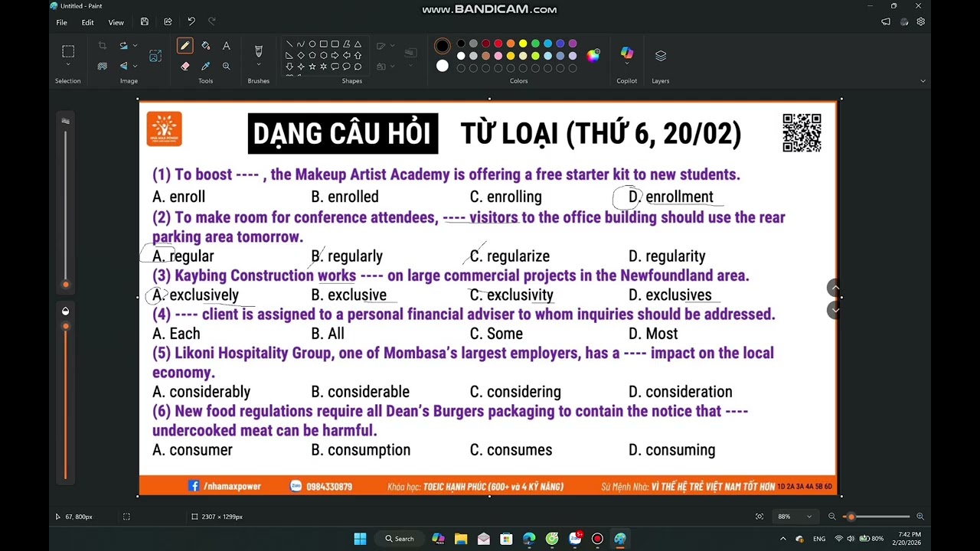Select the Magnifier tool
The width and height of the screenshot is (980, 551).
226,67
